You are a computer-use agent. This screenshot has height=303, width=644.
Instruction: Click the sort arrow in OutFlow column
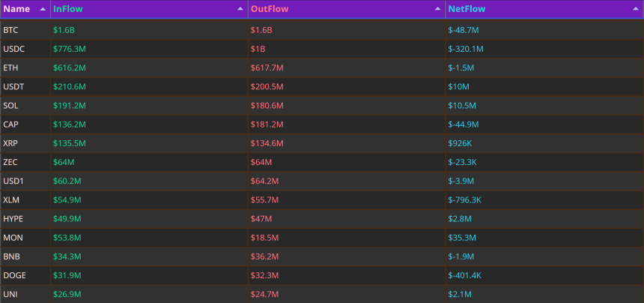coord(438,9)
